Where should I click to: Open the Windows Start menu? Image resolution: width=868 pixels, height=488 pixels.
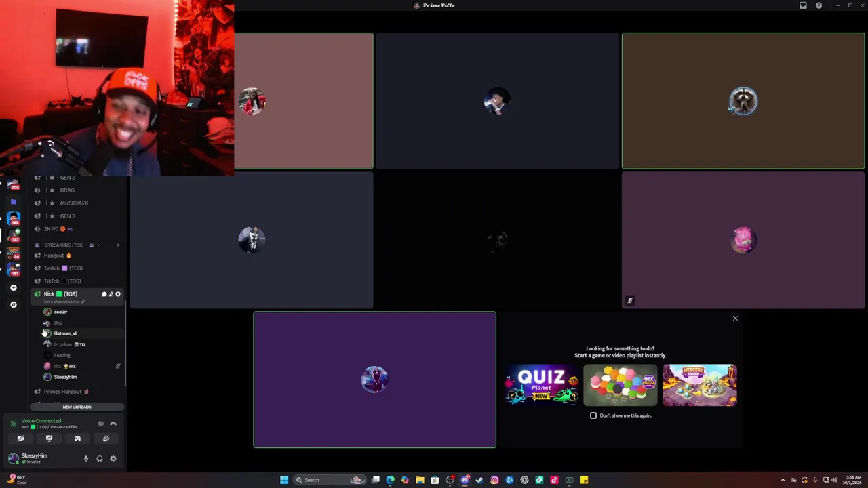pyautogui.click(x=284, y=480)
